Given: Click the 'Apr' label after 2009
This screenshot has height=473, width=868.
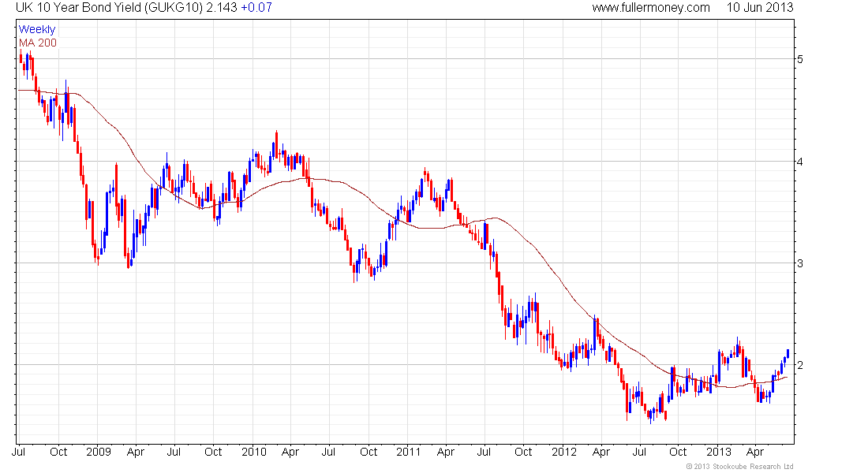Looking at the screenshot, I should point(136,452).
